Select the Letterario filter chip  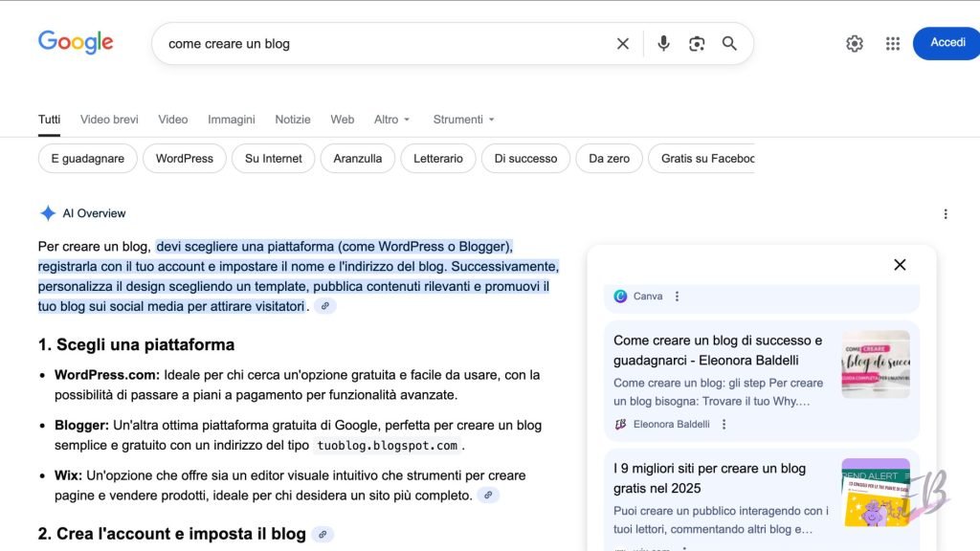point(438,159)
